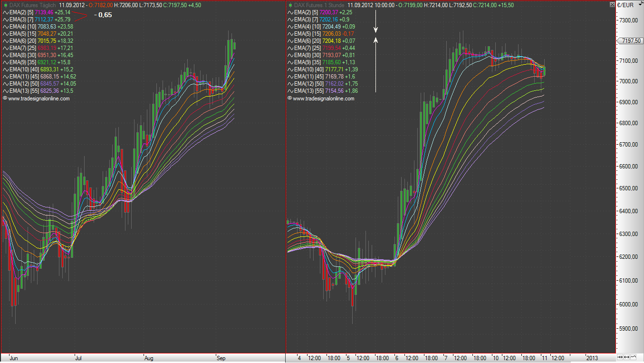Image resolution: width=644 pixels, height=363 pixels.
Task: Select the EMA(10) [40] legend entry in the 1 Stunde chart
Action: point(323,69)
